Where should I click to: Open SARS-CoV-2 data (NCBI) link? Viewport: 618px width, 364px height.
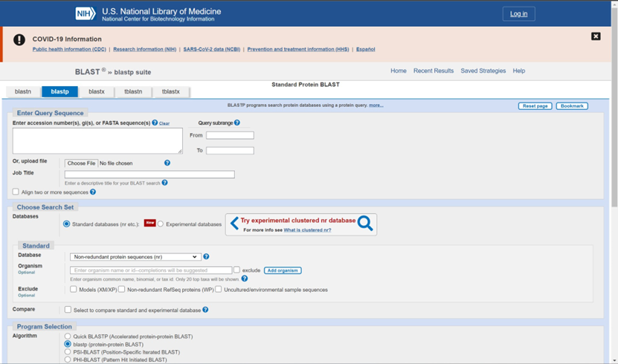[x=212, y=49]
